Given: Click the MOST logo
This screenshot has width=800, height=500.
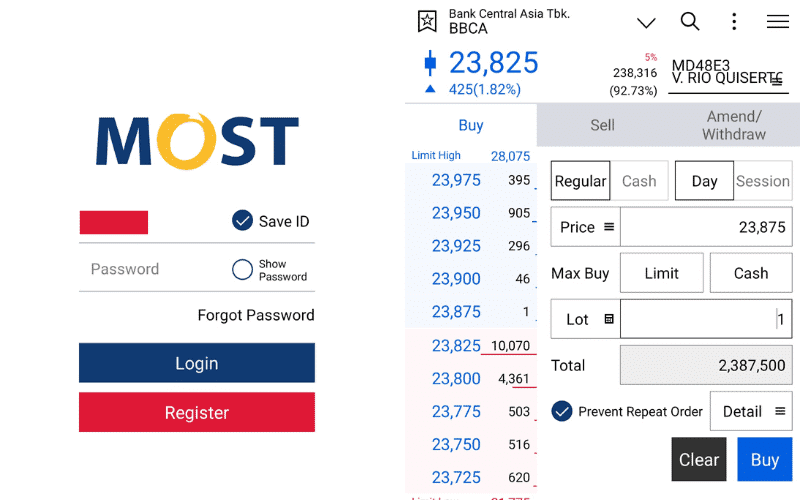Looking at the screenshot, I should coord(197,141).
